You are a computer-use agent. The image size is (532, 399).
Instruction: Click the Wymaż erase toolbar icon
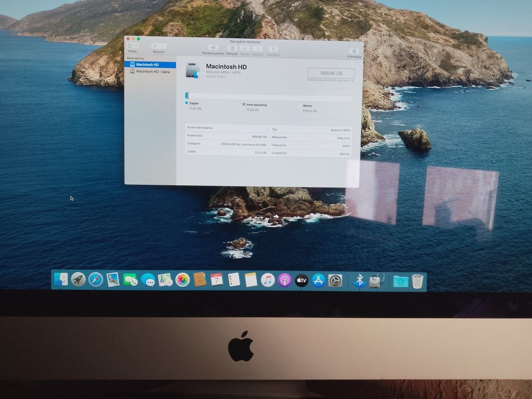(245, 49)
